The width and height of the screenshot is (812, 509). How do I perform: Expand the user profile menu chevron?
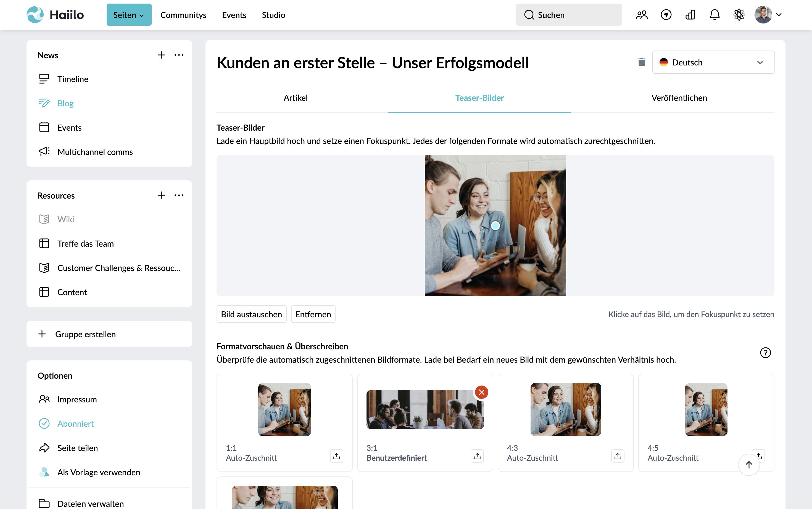point(779,15)
